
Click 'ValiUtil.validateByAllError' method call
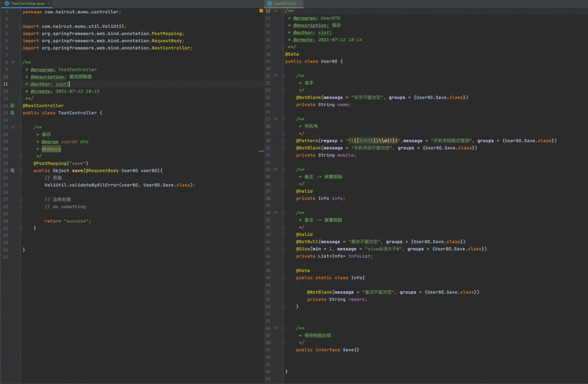coord(82,185)
